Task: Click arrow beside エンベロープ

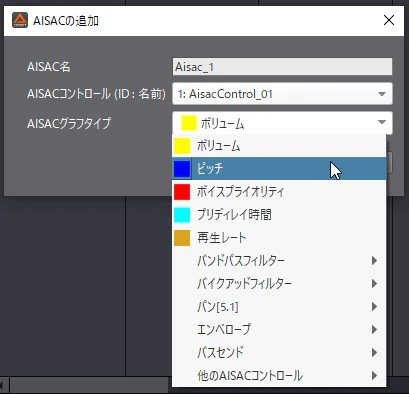Action: [x=374, y=330]
